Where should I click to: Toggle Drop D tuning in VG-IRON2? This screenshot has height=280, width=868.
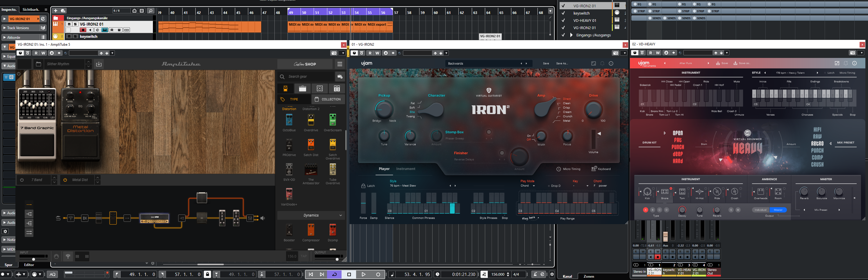click(x=554, y=186)
